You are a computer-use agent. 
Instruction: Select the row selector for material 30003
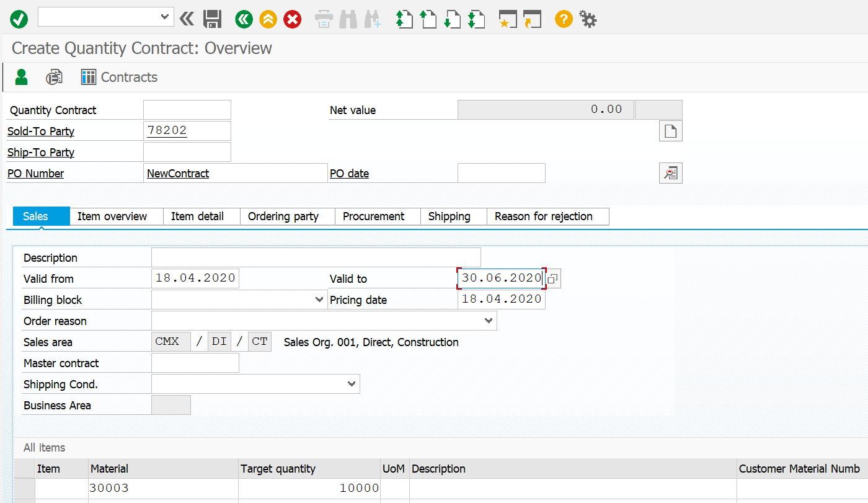(x=24, y=488)
